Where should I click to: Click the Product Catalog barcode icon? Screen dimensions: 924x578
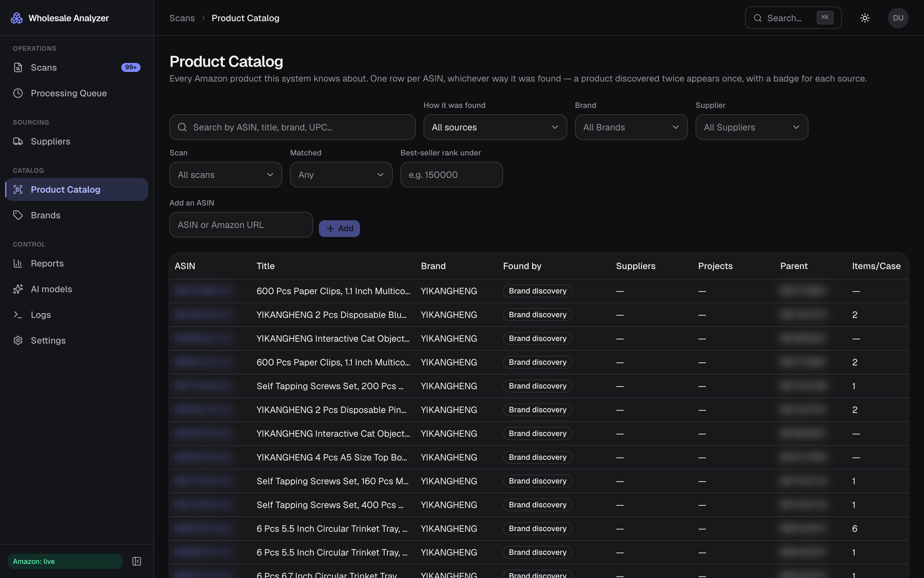pos(18,189)
